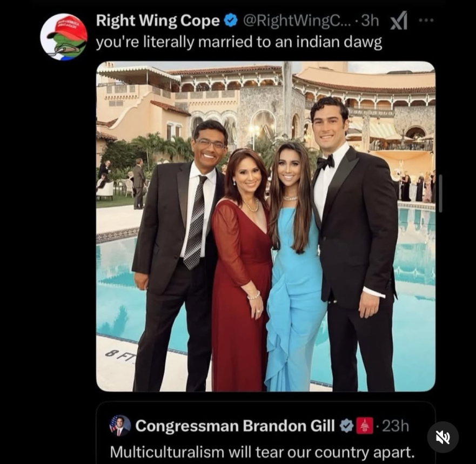Screen dimensions: 476x464
Task: Click the "8 FT" pool marking in the photo
Action: pos(120,357)
